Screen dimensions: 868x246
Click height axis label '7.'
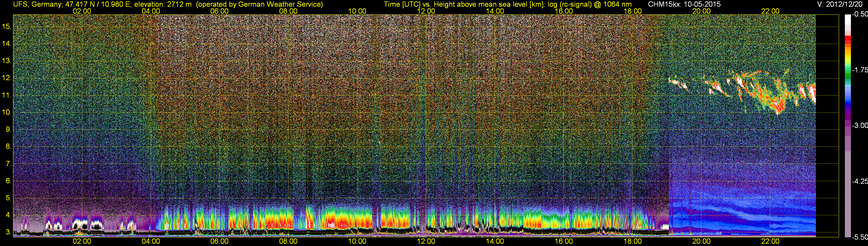pos(8,164)
